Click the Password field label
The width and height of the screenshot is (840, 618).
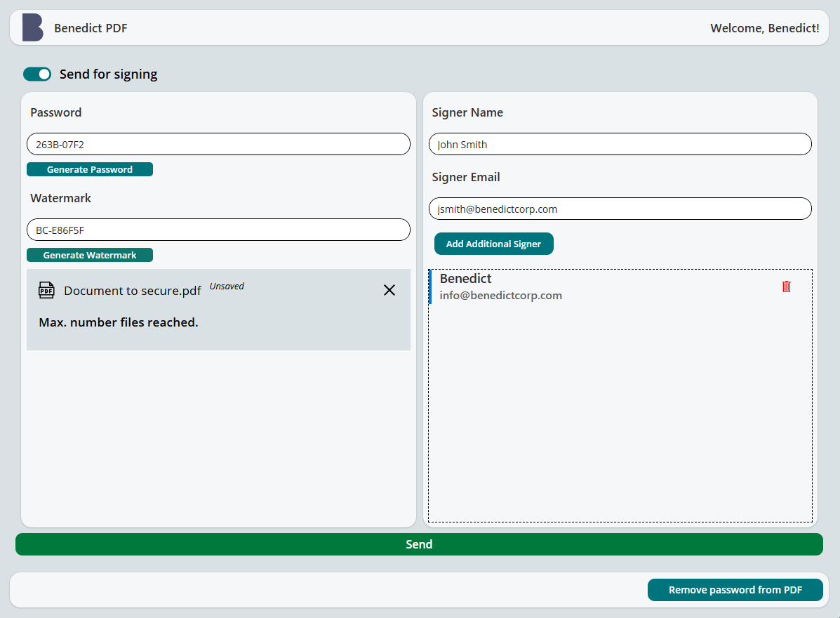pyautogui.click(x=55, y=112)
